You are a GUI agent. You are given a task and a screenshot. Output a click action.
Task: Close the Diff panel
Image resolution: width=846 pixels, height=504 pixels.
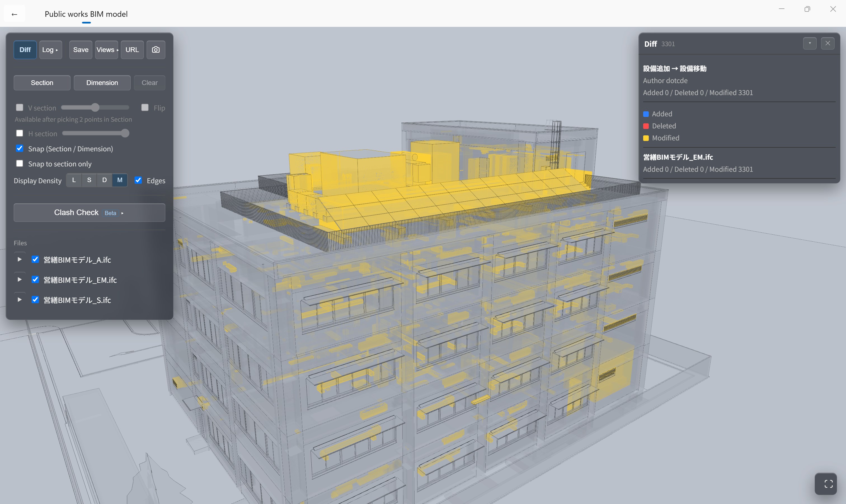(x=828, y=43)
